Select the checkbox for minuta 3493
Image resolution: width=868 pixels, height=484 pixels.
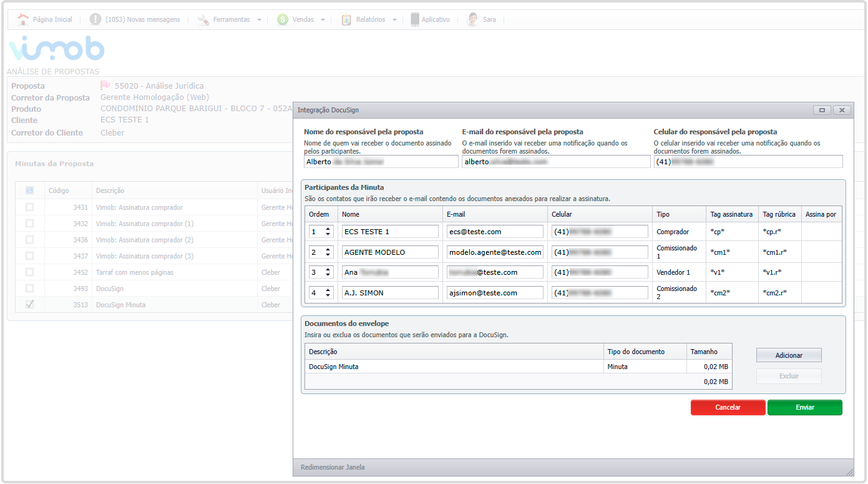pos(29,288)
